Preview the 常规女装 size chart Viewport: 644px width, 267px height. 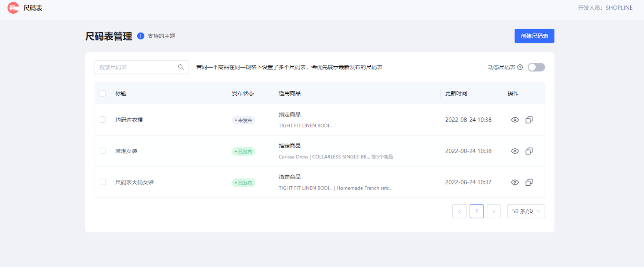(515, 151)
